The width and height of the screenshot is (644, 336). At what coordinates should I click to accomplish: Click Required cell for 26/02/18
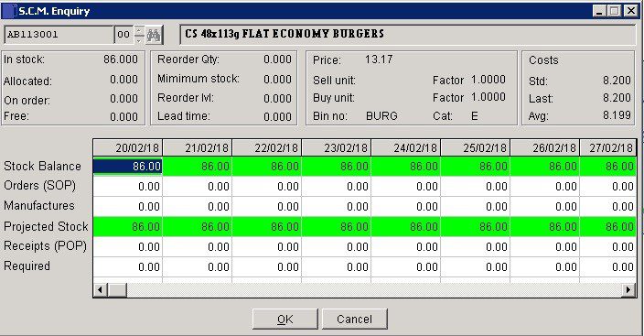(544, 267)
